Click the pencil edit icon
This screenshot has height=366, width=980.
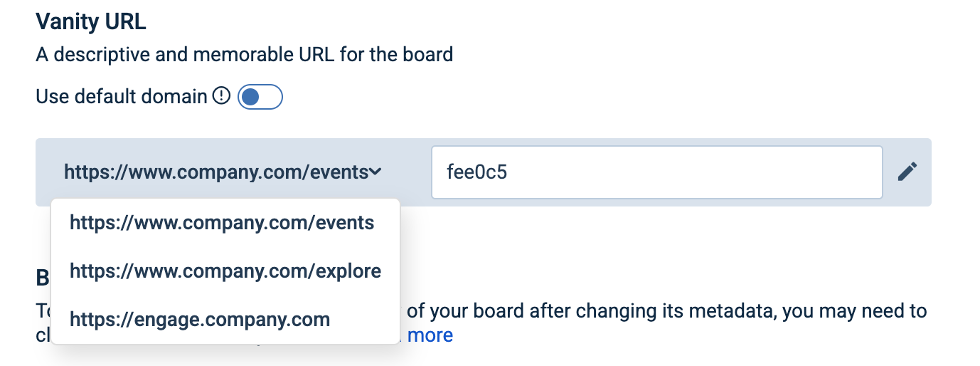click(907, 172)
